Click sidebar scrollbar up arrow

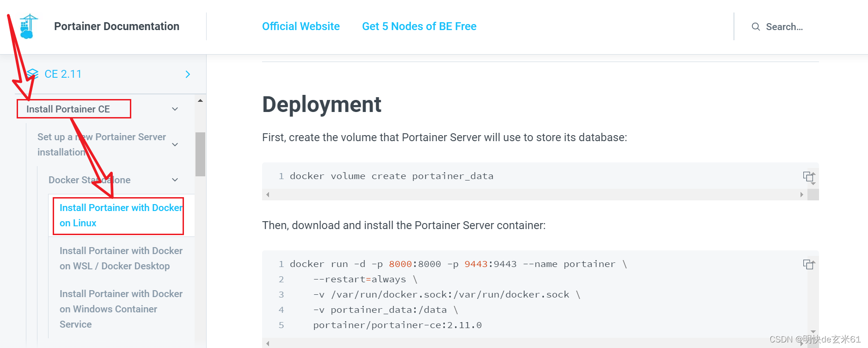tap(200, 100)
